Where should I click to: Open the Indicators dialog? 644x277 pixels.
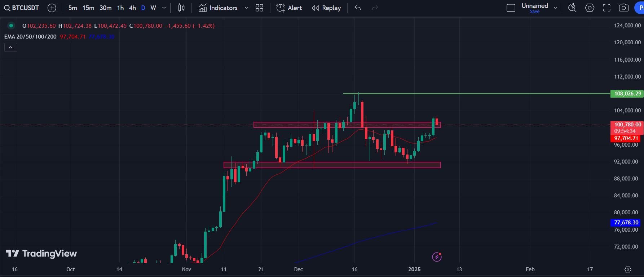218,8
